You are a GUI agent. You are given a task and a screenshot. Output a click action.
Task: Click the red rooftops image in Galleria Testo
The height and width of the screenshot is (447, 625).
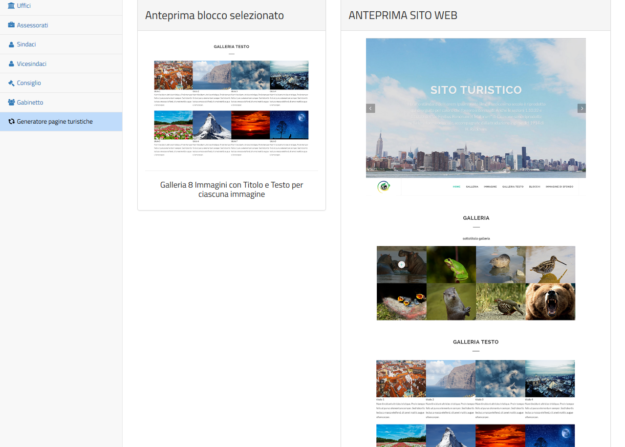[x=400, y=379]
